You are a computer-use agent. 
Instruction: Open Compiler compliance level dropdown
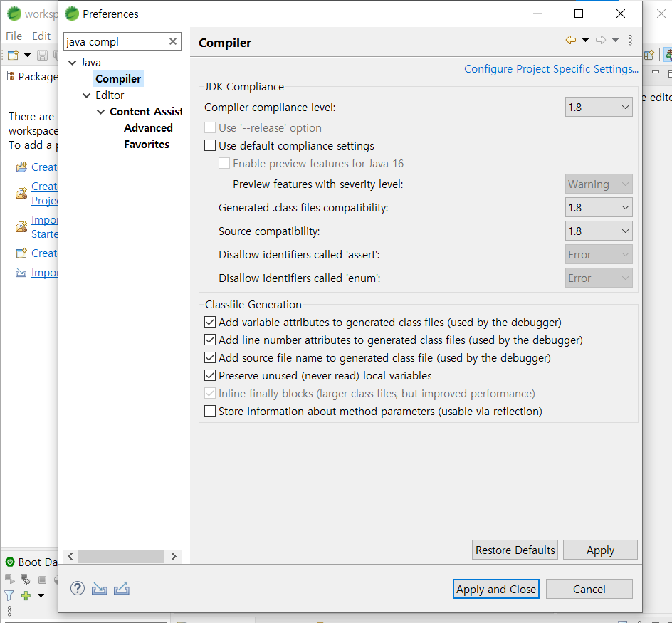(599, 108)
